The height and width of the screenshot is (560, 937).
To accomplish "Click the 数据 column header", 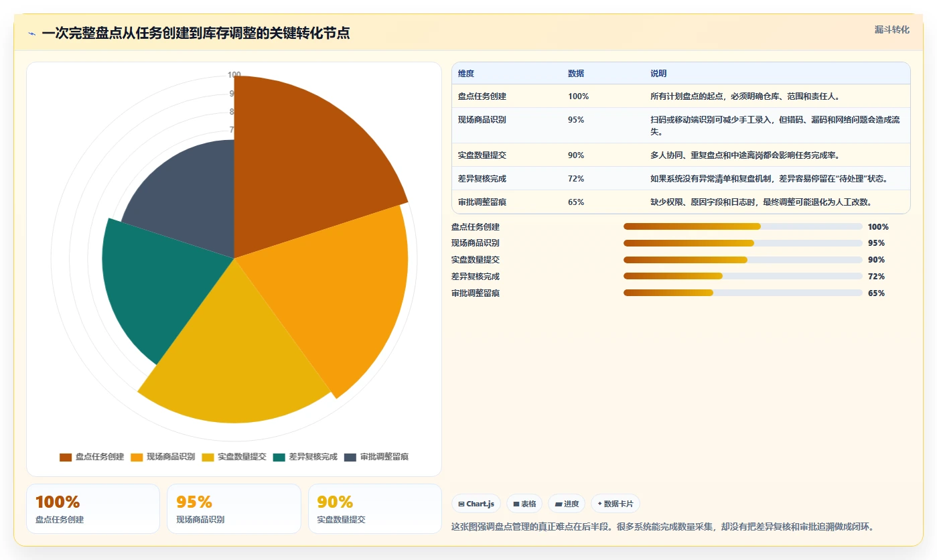I will pyautogui.click(x=576, y=74).
